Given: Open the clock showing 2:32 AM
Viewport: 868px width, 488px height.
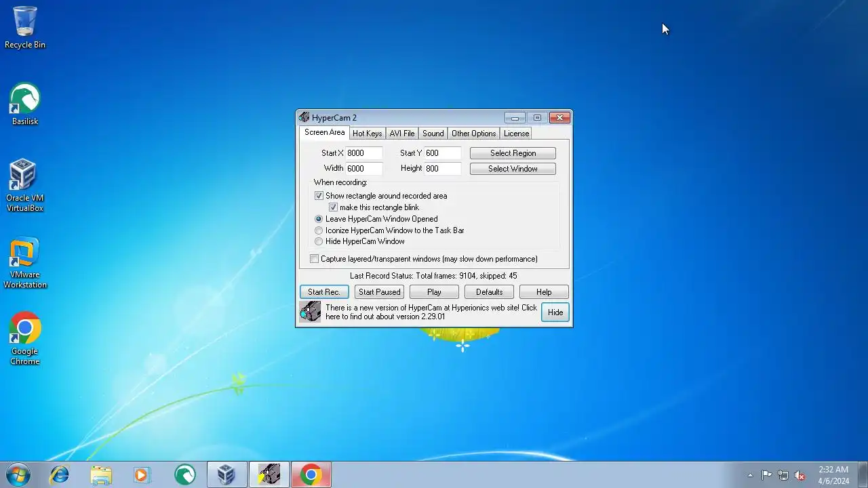Looking at the screenshot, I should (833, 475).
